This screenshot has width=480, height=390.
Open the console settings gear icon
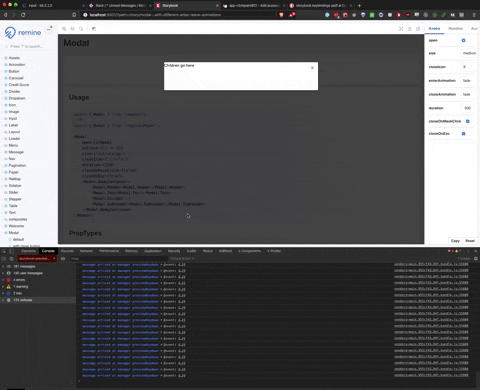click(476, 259)
